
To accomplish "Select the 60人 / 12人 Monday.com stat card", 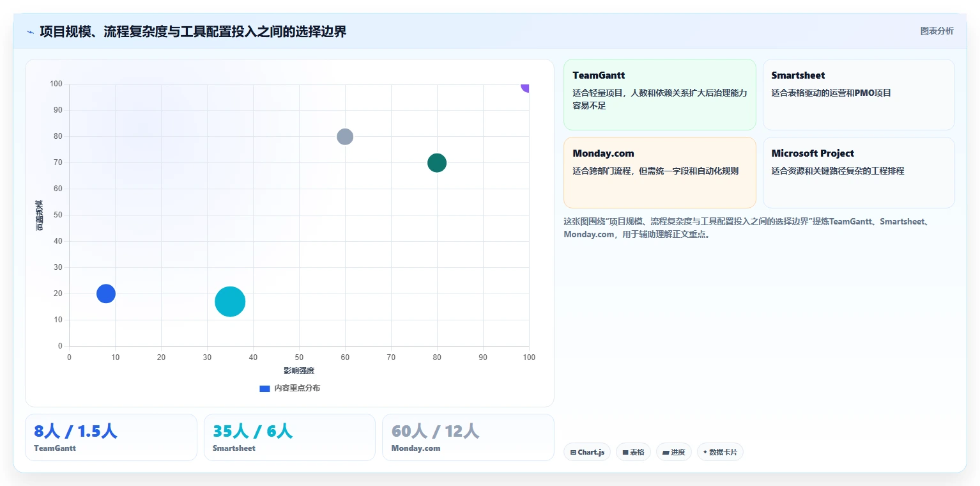I will [468, 437].
